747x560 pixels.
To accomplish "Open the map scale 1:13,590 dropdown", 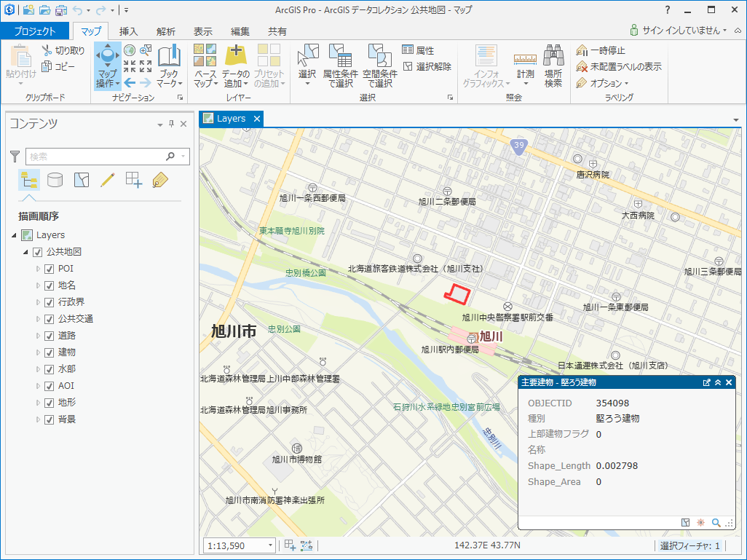I will coord(271,545).
